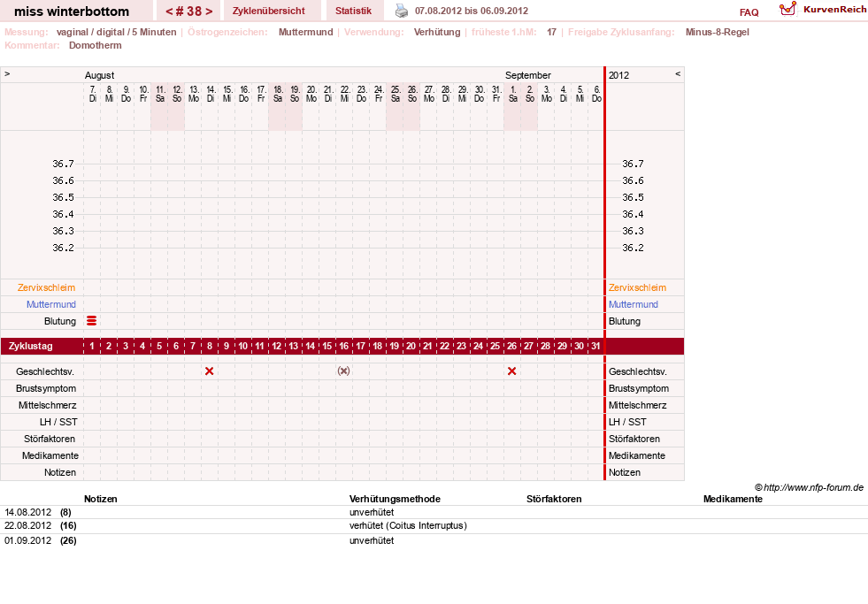Click the date range 07.08.2012 bis 06.09.2012
868x604 pixels.
[x=472, y=11]
